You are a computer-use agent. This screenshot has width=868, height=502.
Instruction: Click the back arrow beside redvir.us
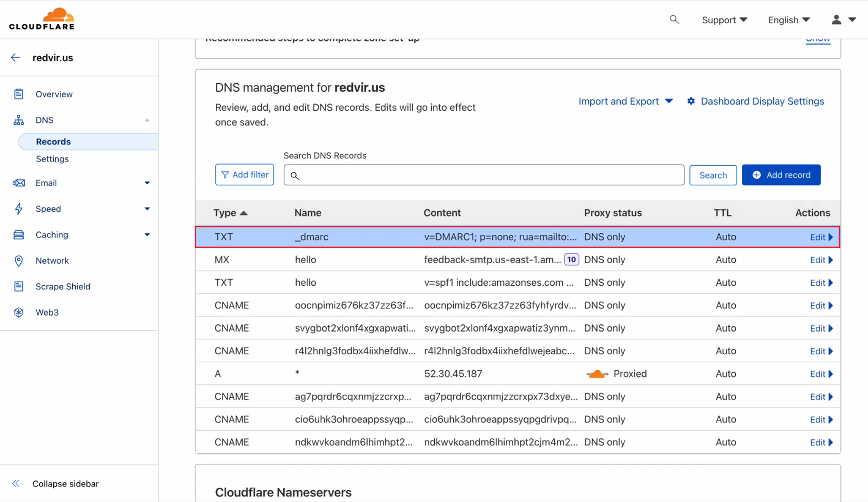[16, 58]
